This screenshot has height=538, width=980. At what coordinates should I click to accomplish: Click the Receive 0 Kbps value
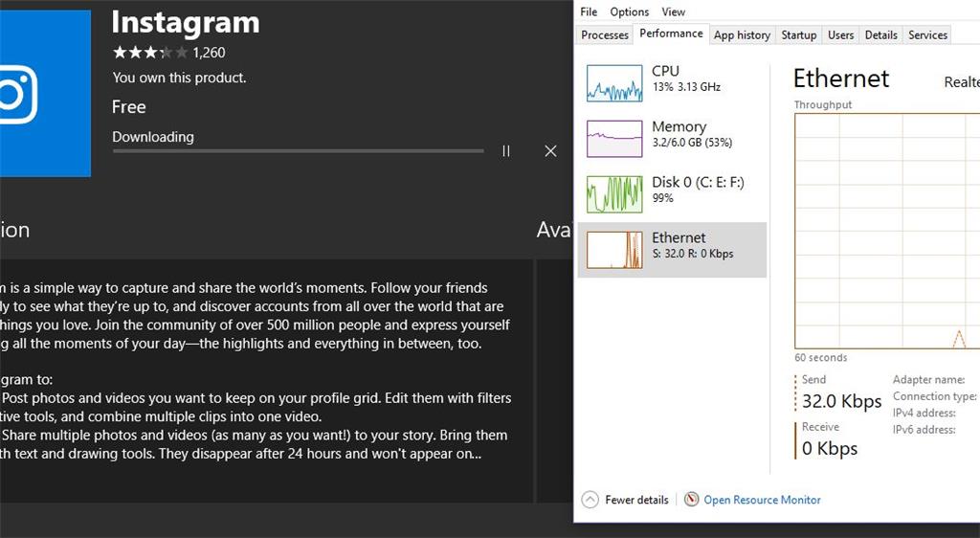(830, 449)
